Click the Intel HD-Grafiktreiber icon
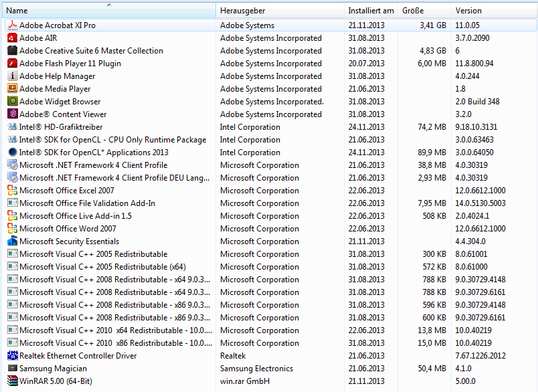This screenshot has height=392, width=538. [12, 126]
